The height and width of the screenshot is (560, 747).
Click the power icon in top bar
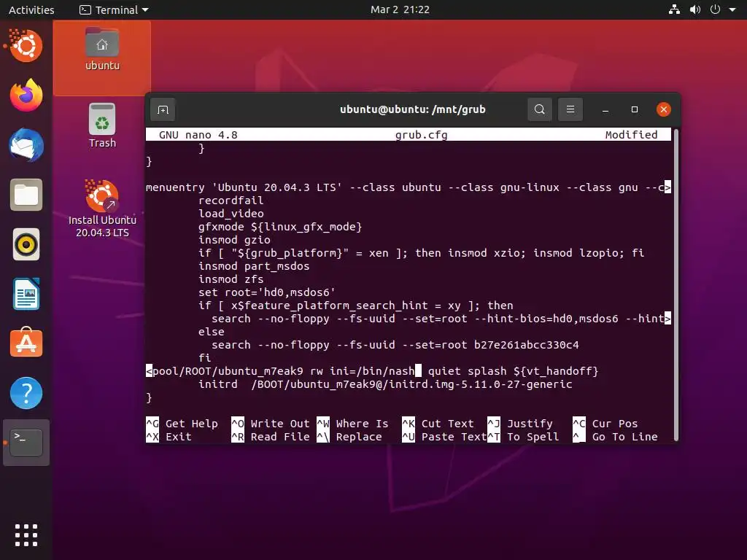point(715,9)
